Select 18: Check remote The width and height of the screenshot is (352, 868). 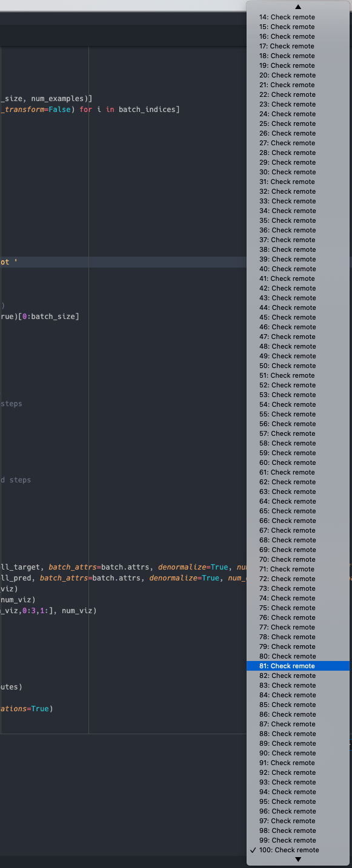[x=298, y=56]
